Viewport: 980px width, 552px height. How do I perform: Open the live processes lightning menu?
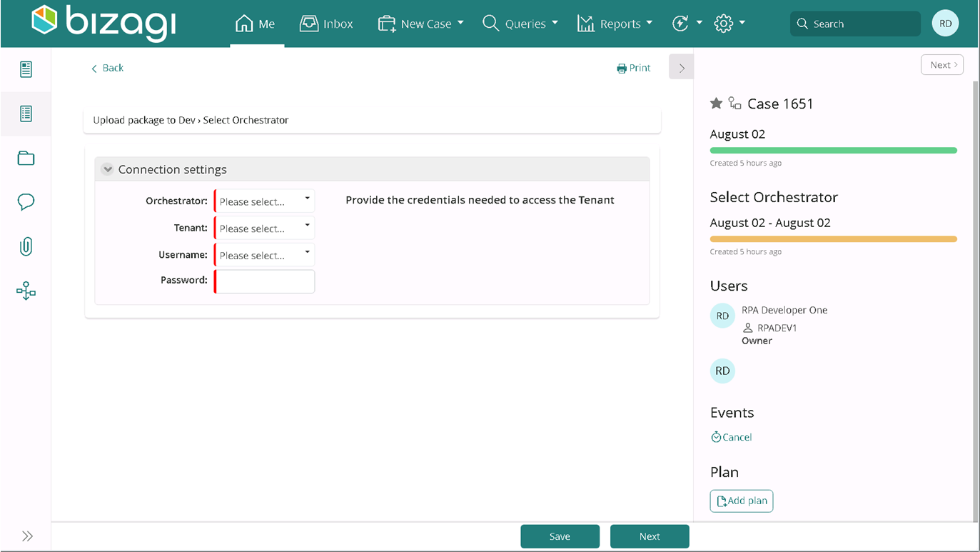pyautogui.click(x=687, y=24)
